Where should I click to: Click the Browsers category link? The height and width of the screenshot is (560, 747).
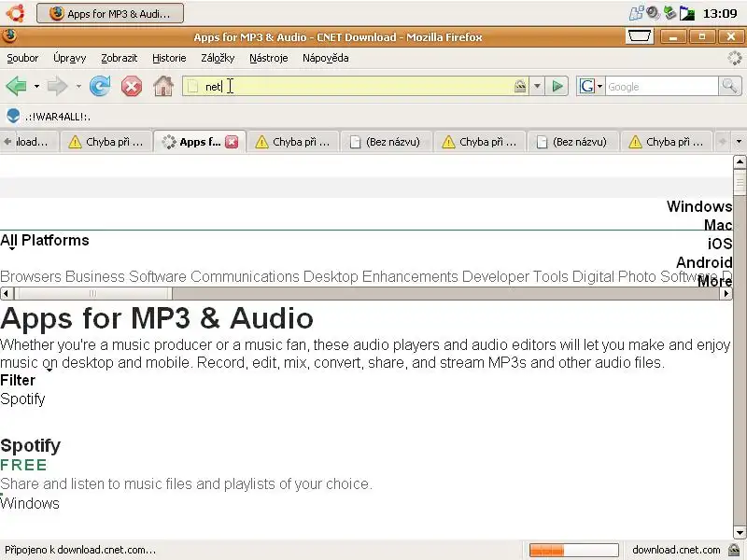click(31, 276)
